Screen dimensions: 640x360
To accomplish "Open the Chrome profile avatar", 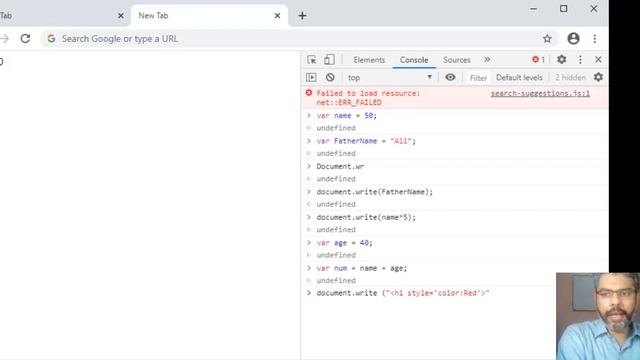I will coord(573,39).
